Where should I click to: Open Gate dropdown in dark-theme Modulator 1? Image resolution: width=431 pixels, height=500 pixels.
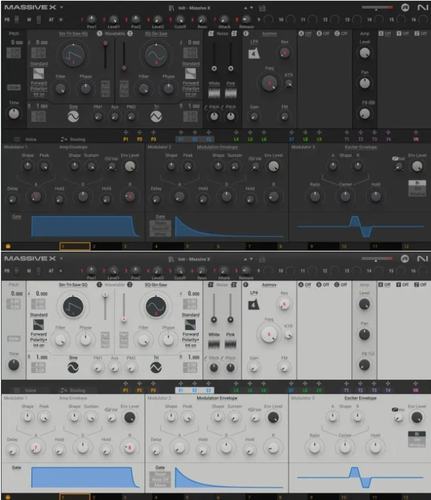17,217
